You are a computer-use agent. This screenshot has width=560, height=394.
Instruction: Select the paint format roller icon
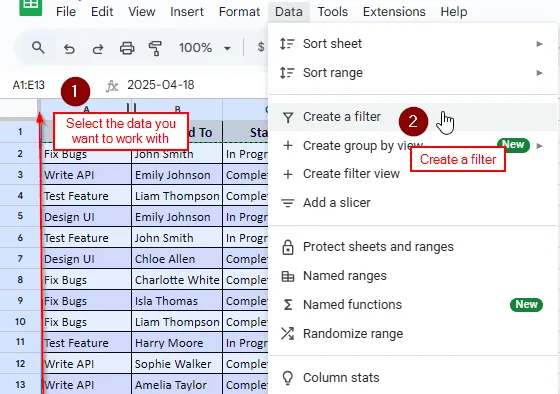click(155, 48)
